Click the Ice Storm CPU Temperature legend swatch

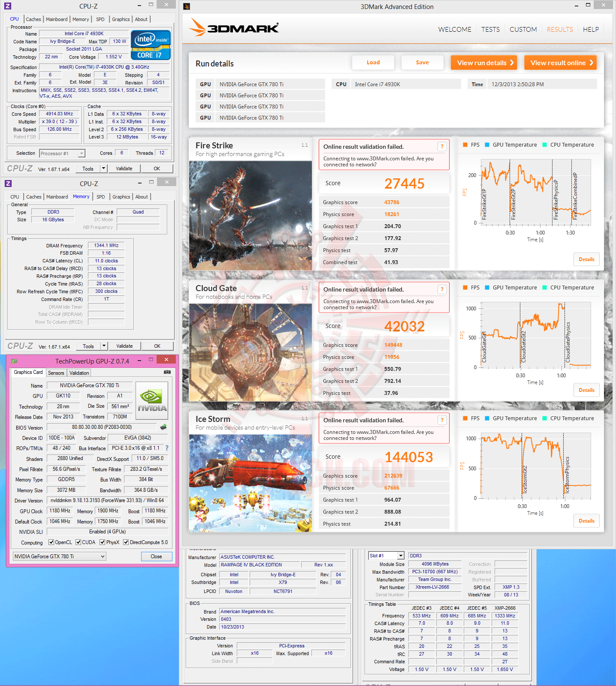pos(544,418)
